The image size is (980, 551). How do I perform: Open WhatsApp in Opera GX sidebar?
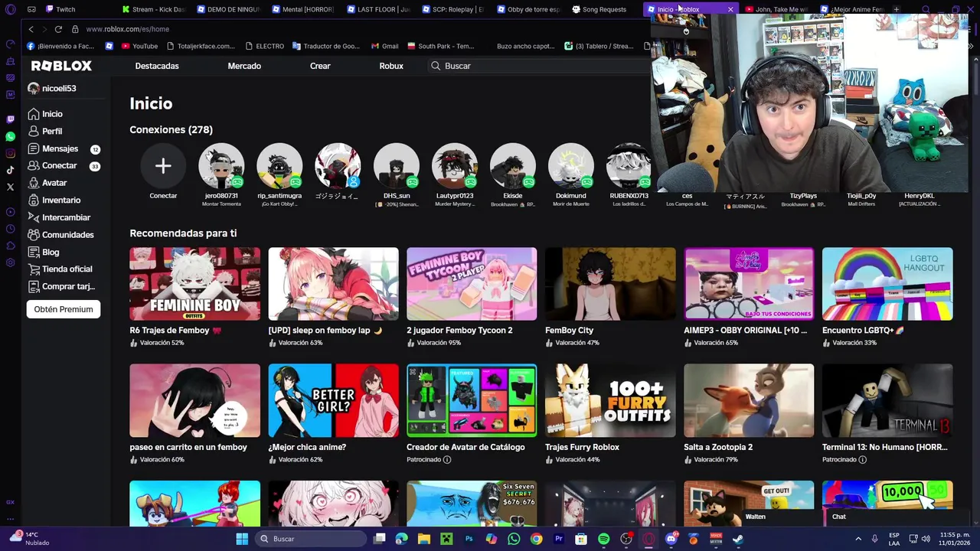click(x=10, y=136)
